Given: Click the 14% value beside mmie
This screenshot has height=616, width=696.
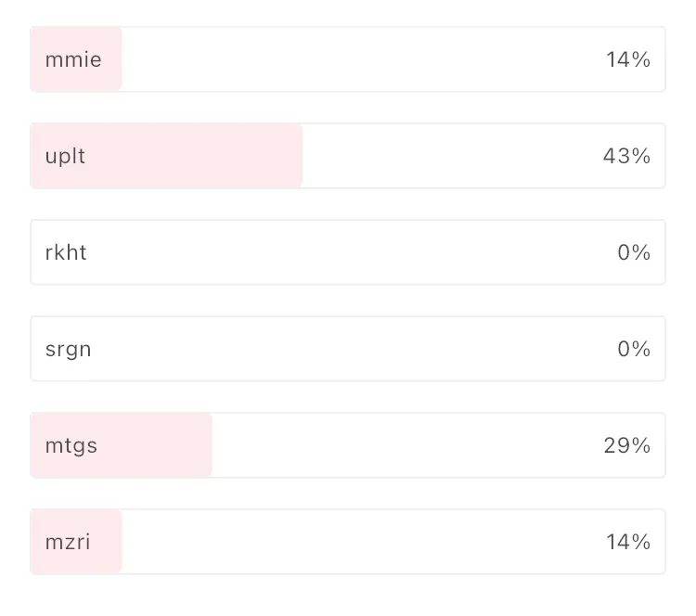Looking at the screenshot, I should coord(628,59).
